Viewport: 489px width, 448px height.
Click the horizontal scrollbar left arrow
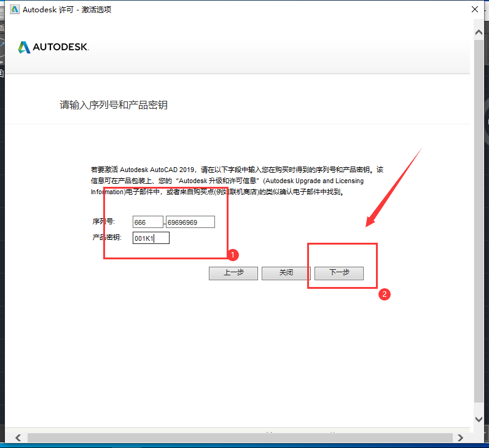[17, 438]
